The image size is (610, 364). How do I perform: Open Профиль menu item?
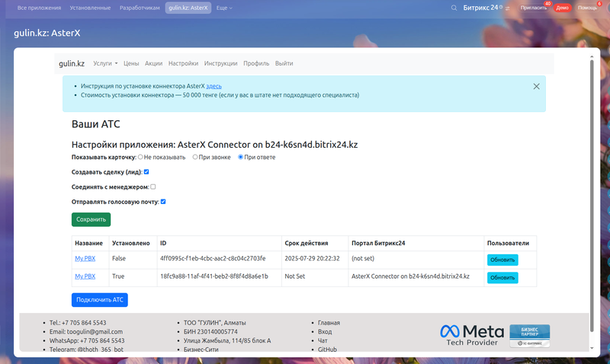(x=256, y=63)
